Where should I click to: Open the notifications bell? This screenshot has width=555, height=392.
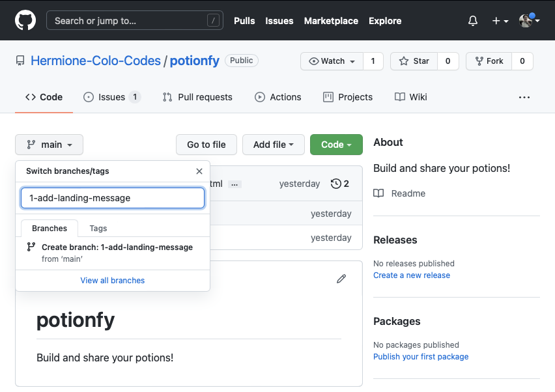tap(473, 21)
